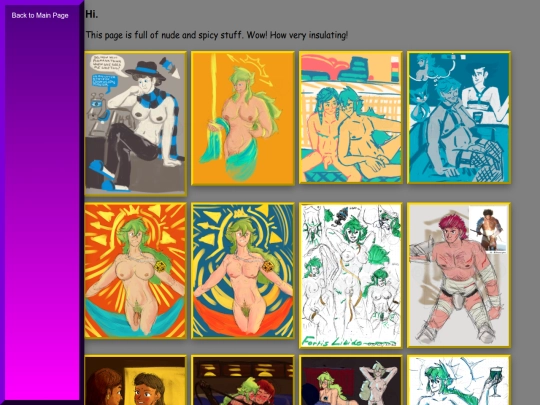Image resolution: width=540 pixels, height=405 pixels.
Task: Open the Fortis Libido sketch sheet thumbnail
Action: [x=351, y=276]
